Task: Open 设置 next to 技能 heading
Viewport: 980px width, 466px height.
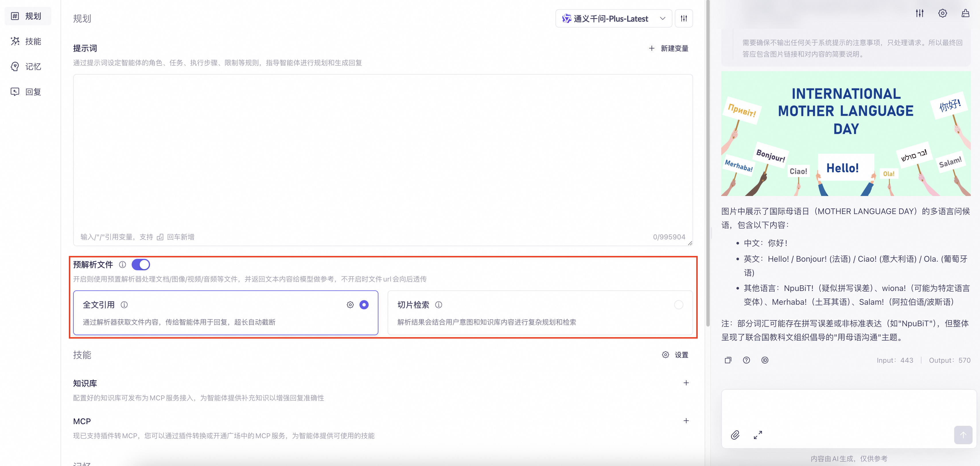Action: click(x=675, y=355)
